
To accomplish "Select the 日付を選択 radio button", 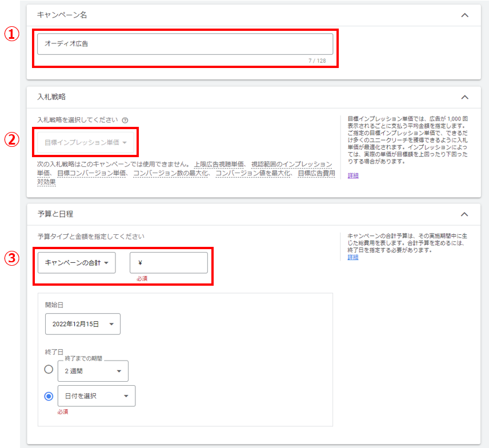I will click(49, 396).
